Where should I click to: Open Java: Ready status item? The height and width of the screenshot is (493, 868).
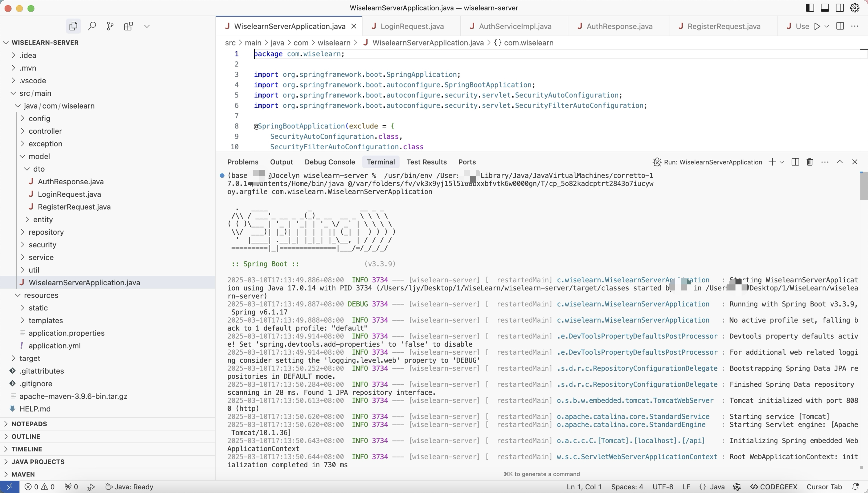[x=129, y=487]
